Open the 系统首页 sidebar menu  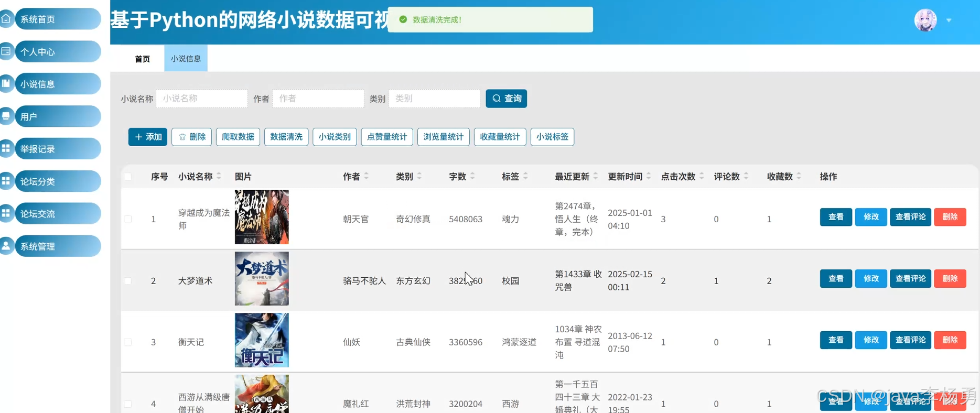pyautogui.click(x=58, y=19)
